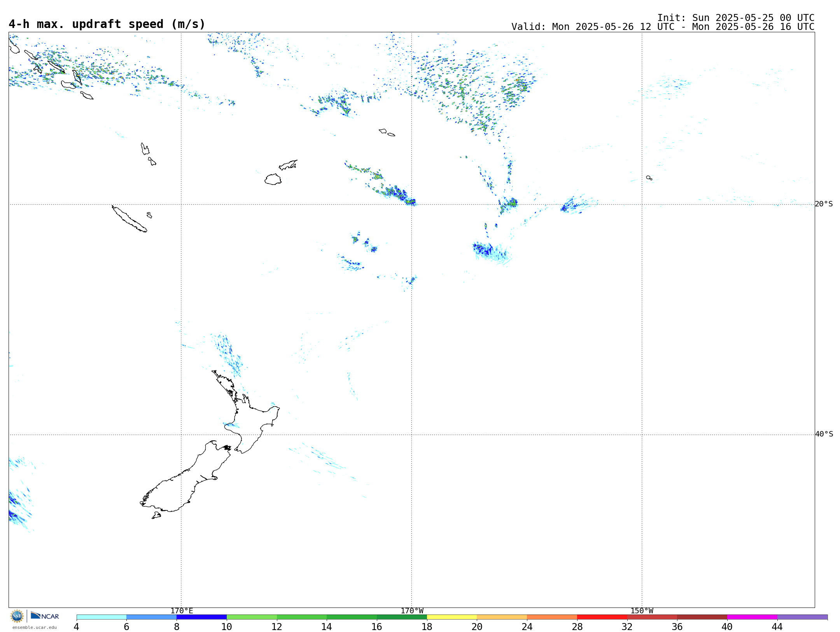The width and height of the screenshot is (840, 632).
Task: Click the 170°E longitude label
Action: pos(182,611)
